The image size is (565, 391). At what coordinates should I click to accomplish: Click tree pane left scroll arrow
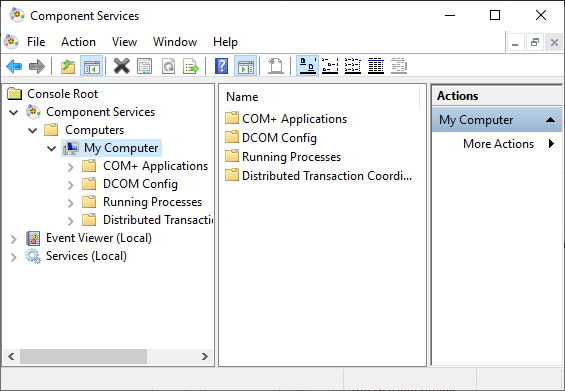click(11, 356)
